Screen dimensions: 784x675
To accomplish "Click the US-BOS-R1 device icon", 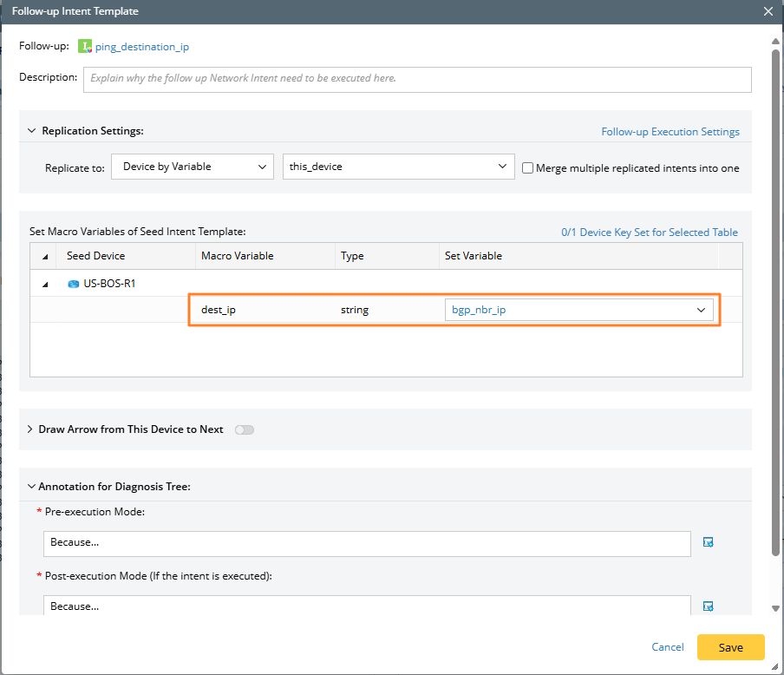I will tap(74, 284).
